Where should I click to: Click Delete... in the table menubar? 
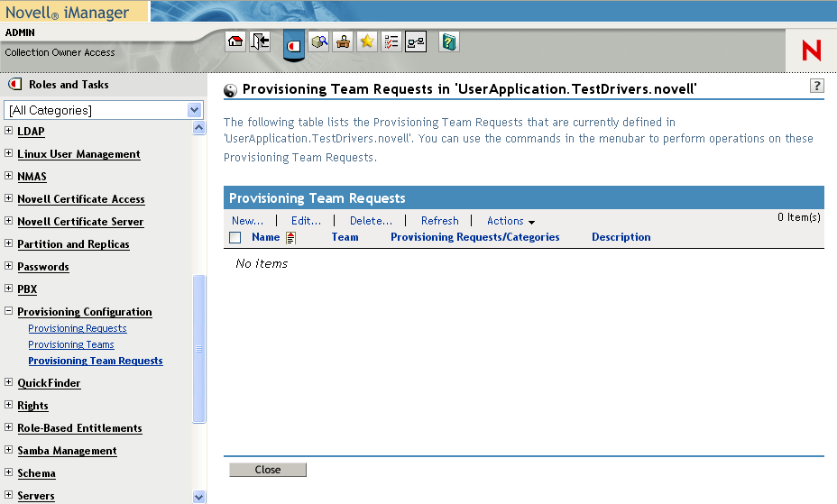pyautogui.click(x=371, y=221)
